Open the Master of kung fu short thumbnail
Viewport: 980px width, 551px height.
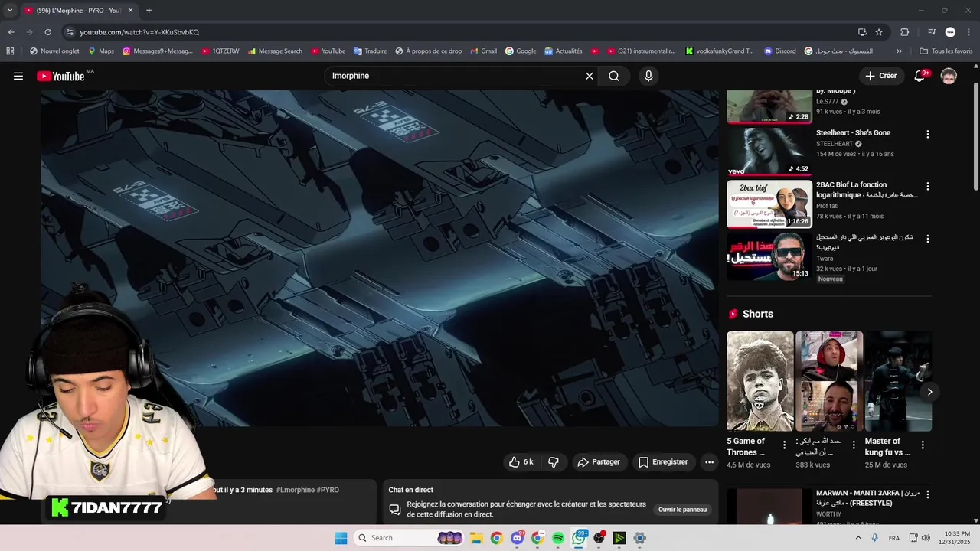(x=898, y=381)
